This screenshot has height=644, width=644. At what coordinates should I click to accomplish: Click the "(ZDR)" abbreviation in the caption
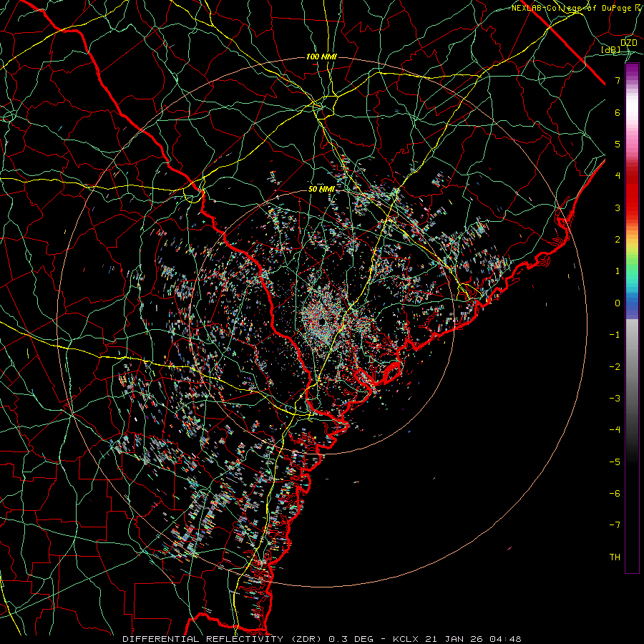[x=306, y=639]
